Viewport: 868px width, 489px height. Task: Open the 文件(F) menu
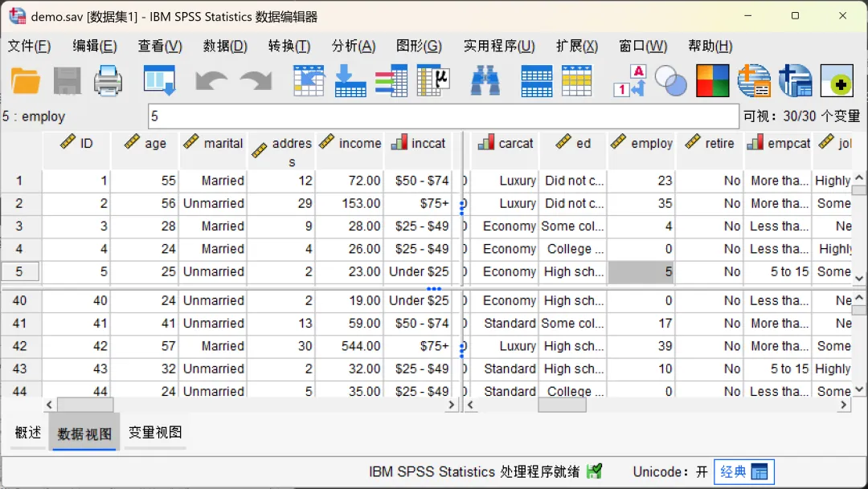pos(30,46)
